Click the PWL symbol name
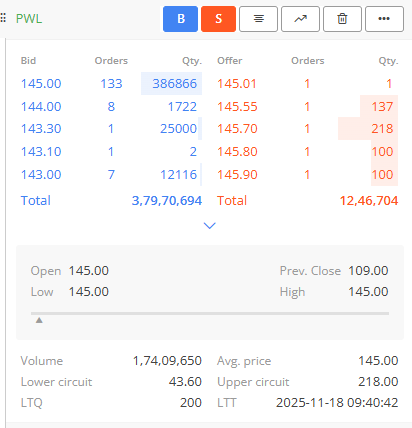412x428 pixels. 29,19
